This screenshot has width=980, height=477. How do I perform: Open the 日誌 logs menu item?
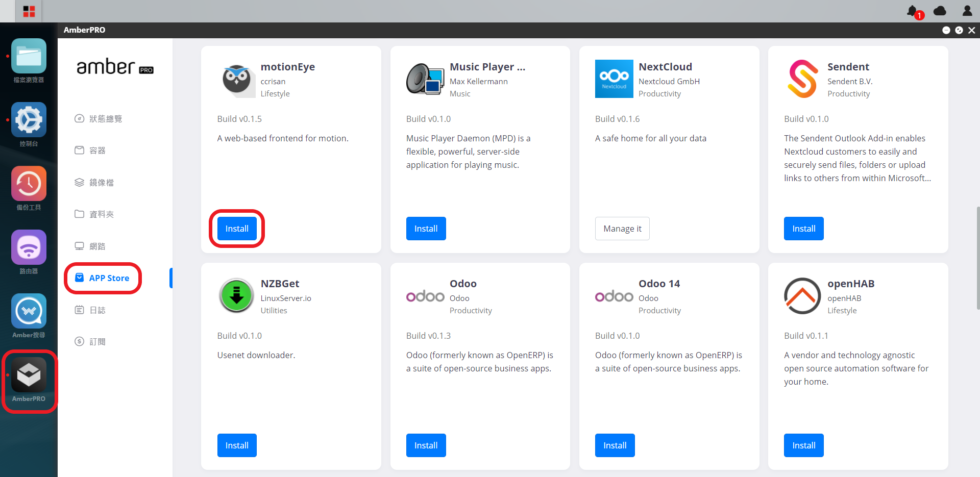[90, 310]
